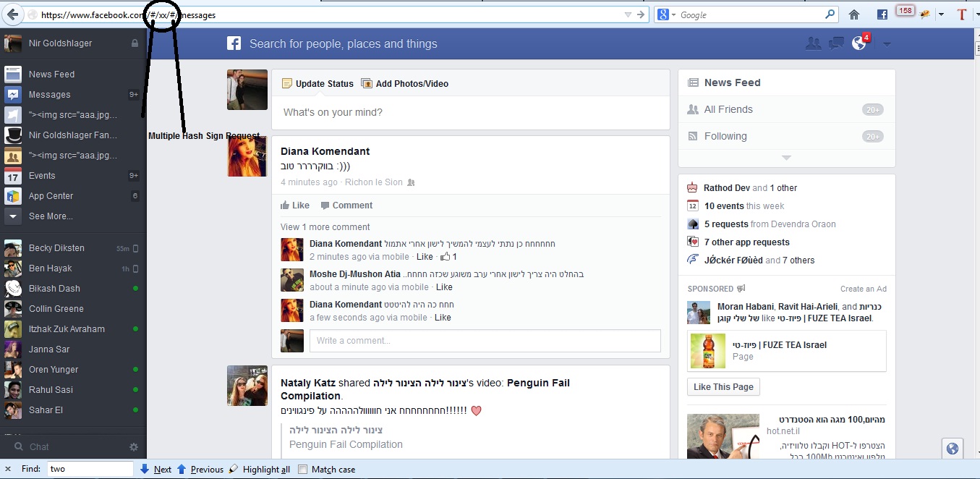
Task: Open the address bar history dropdown
Action: pos(627,14)
